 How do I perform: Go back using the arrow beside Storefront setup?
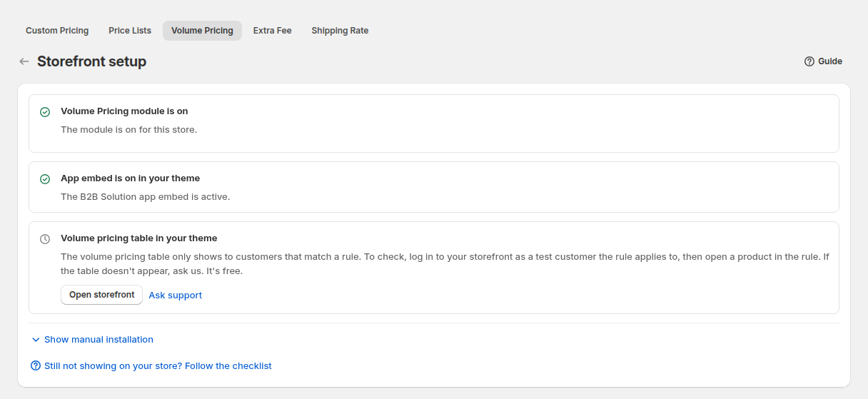pyautogui.click(x=24, y=61)
